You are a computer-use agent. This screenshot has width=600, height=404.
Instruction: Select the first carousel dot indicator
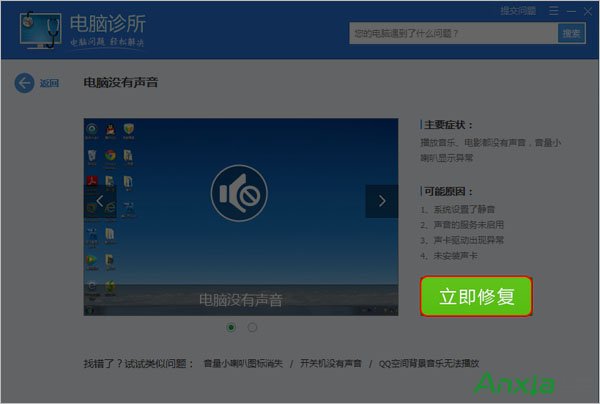coord(232,327)
